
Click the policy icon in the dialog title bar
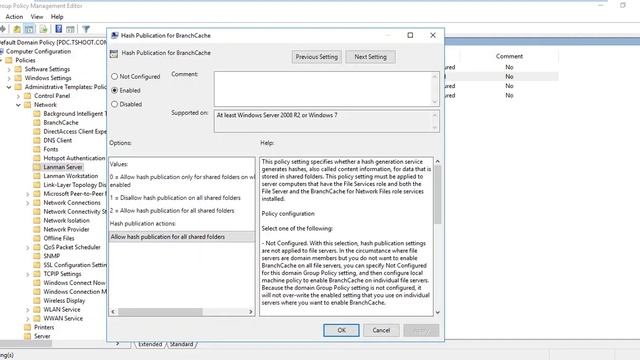[115, 36]
